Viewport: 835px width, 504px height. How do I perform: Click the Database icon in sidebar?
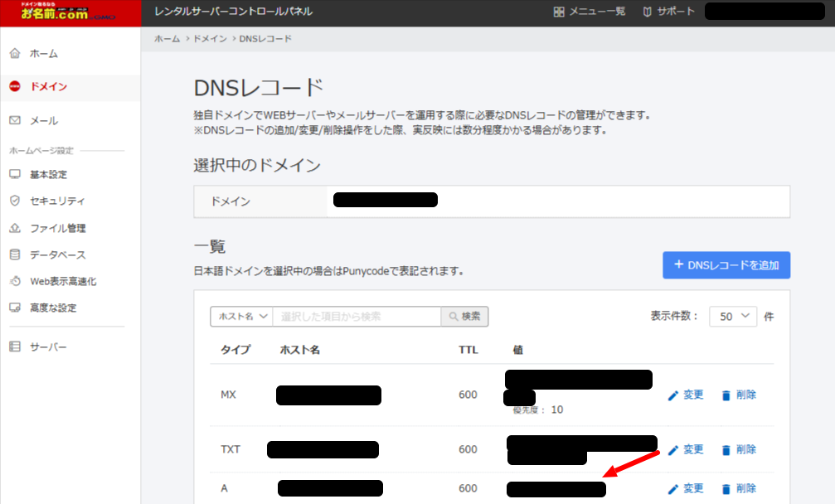pyautogui.click(x=14, y=254)
